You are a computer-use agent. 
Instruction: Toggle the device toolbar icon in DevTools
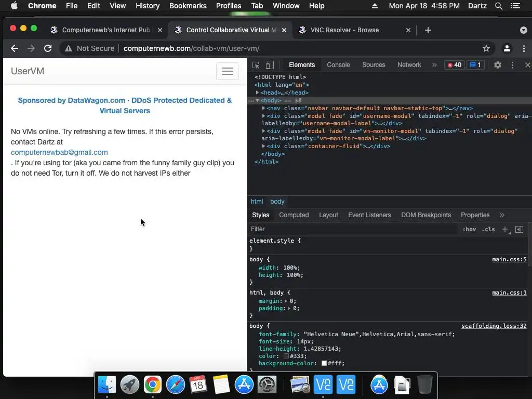coord(270,65)
